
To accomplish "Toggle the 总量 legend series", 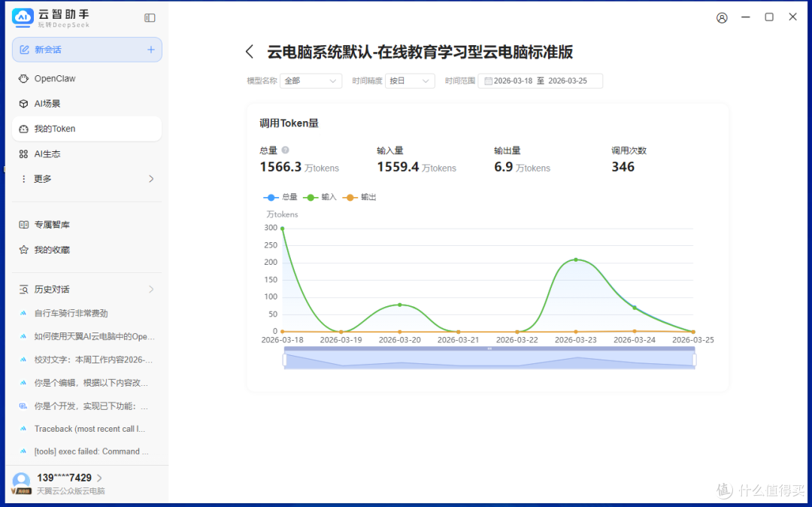I will pyautogui.click(x=280, y=197).
